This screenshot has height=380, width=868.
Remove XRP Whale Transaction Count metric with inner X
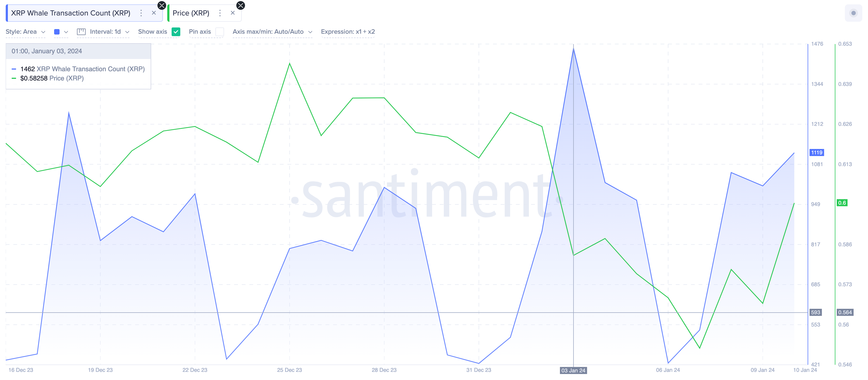[x=154, y=13]
